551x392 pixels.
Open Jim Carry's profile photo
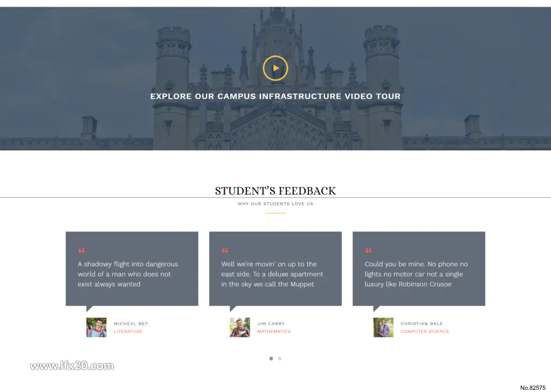[240, 327]
